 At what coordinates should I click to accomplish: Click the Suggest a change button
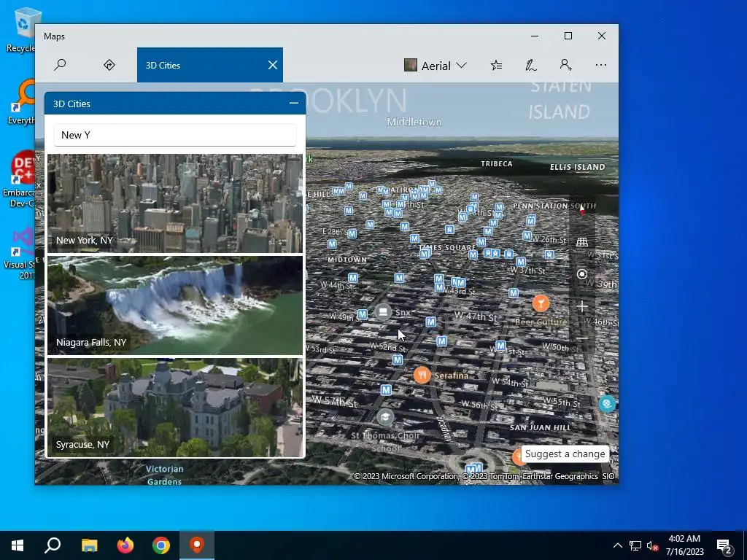pos(565,454)
